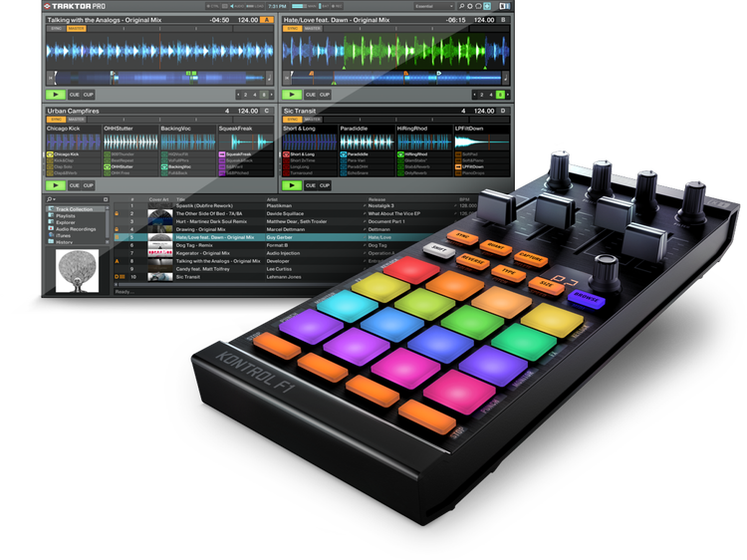Toggle SYNC on Urban Campfires deck
747x560 pixels.
(56, 120)
